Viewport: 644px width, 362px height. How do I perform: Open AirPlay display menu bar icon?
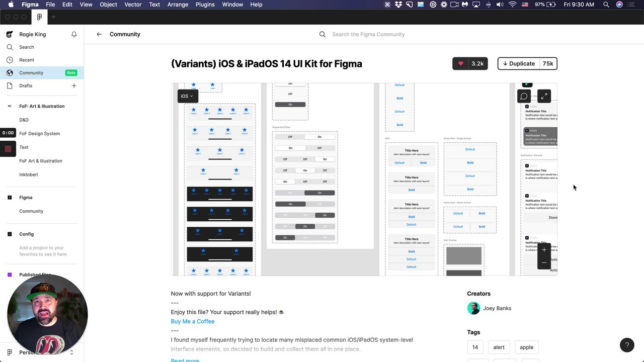tap(476, 5)
